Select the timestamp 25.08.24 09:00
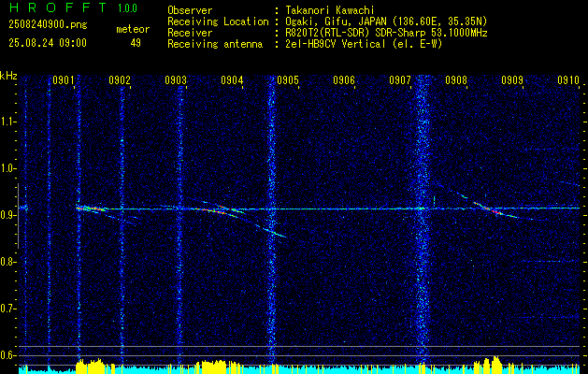Viewport: 588px width, 374px height. pos(48,43)
